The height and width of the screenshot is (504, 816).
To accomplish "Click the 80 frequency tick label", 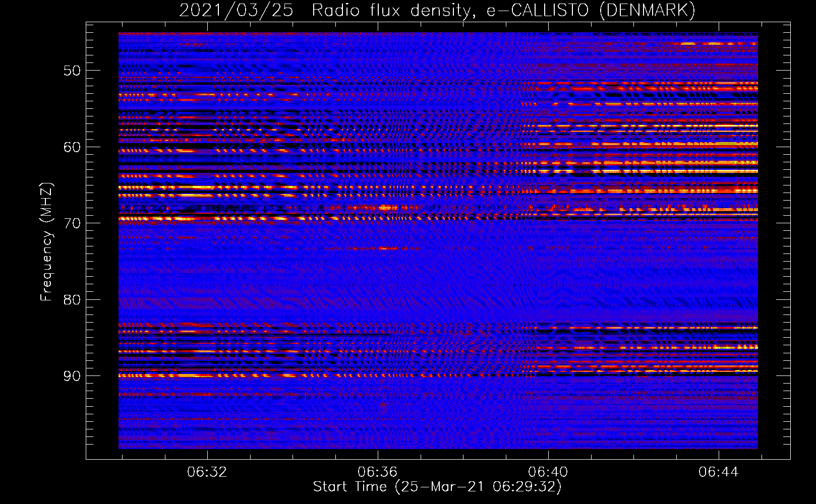I will click(x=72, y=300).
